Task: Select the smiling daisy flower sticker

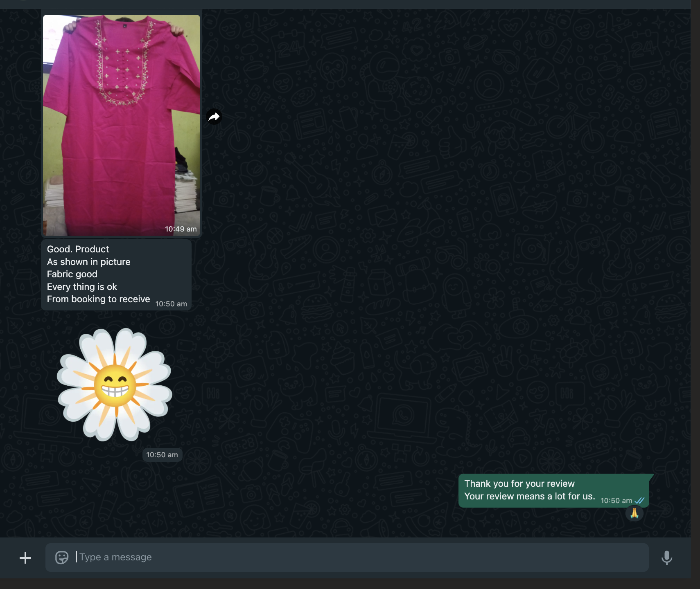Action: pyautogui.click(x=115, y=384)
